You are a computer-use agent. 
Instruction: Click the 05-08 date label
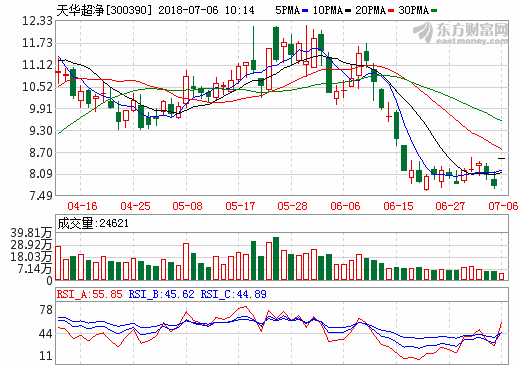(x=187, y=206)
